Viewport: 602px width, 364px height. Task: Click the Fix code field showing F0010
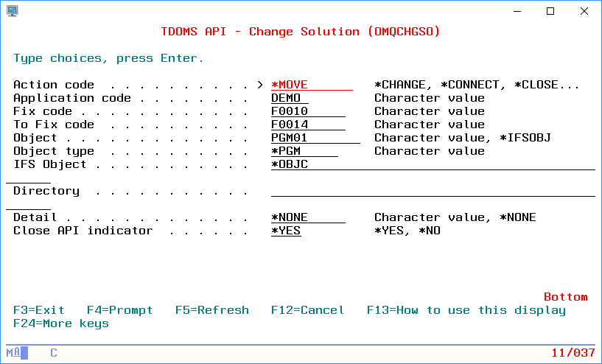[307, 111]
